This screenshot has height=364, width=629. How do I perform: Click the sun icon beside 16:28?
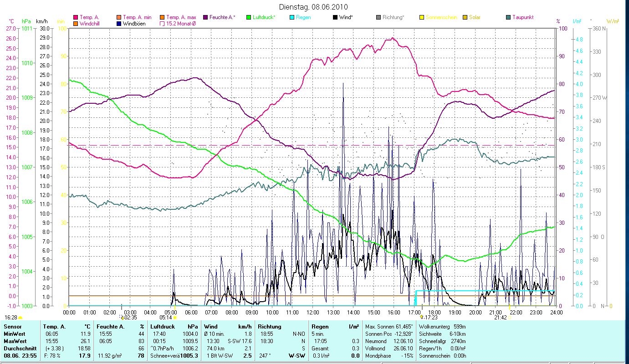pos(20,318)
